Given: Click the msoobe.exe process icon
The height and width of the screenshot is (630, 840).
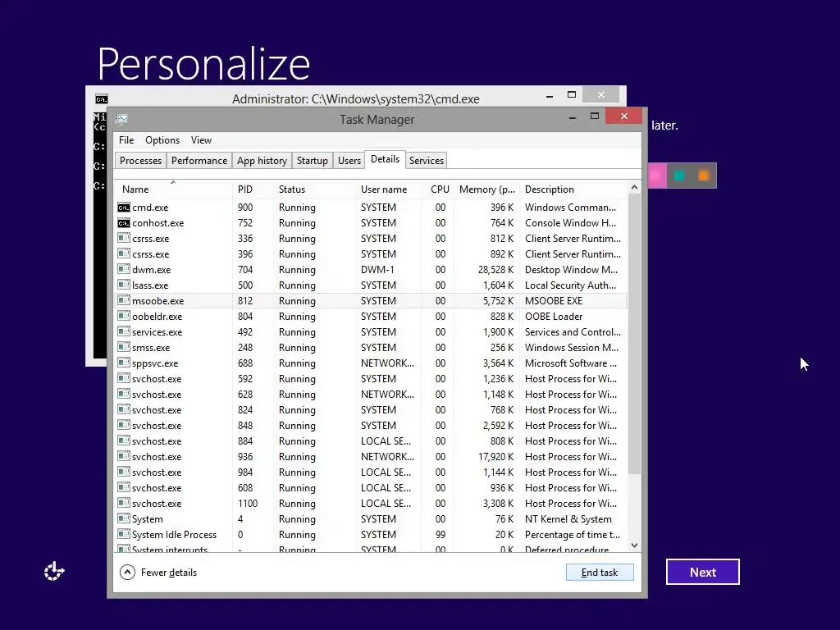Looking at the screenshot, I should click(x=124, y=300).
